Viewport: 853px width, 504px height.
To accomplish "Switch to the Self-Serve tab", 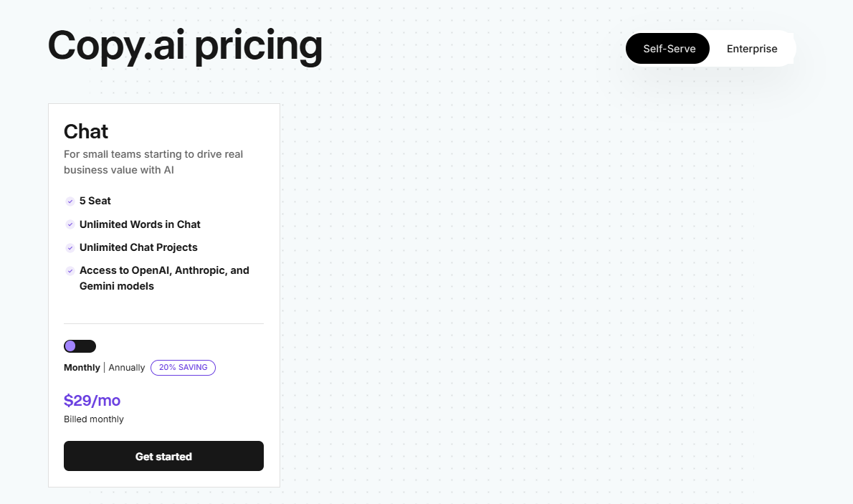I will [x=667, y=49].
